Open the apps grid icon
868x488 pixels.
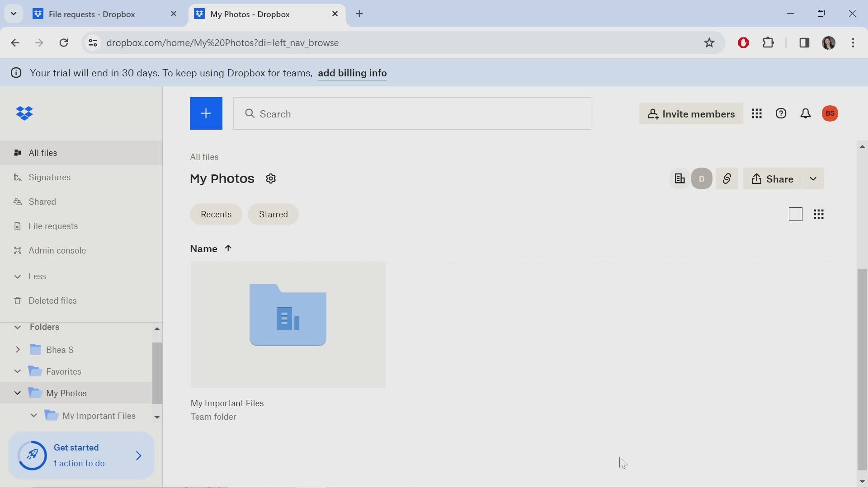click(756, 113)
